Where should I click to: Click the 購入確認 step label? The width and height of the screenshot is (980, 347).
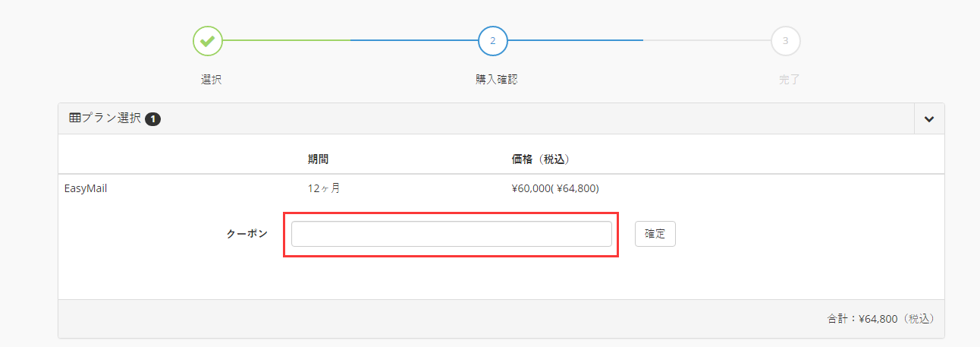[x=492, y=79]
